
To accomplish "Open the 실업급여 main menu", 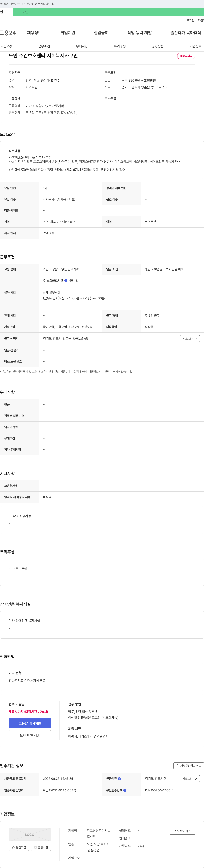I will (101, 33).
